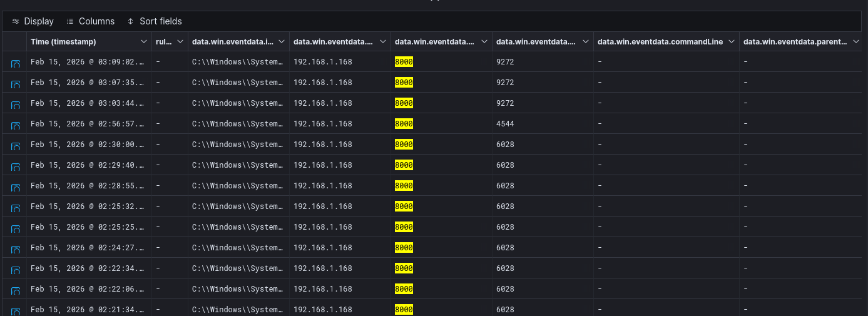Open the truncated rule column options chevron
This screenshot has width=868, height=316.
(180, 42)
